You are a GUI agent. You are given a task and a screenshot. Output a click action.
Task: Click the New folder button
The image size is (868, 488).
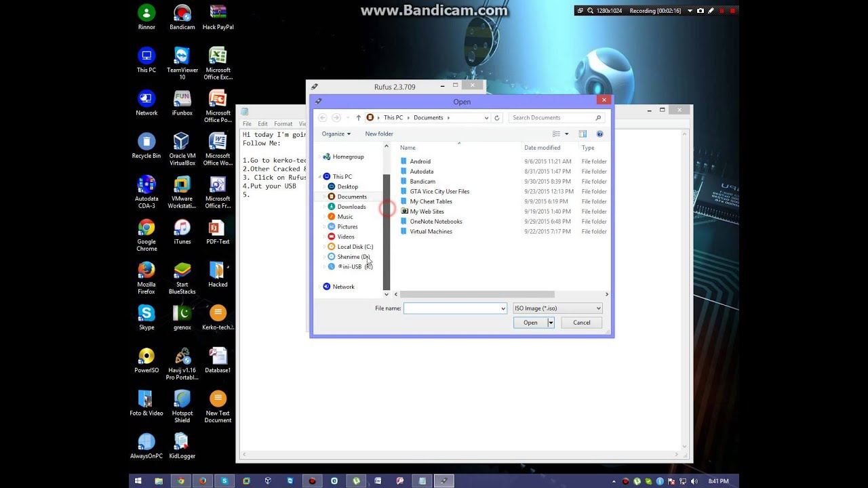tap(379, 134)
